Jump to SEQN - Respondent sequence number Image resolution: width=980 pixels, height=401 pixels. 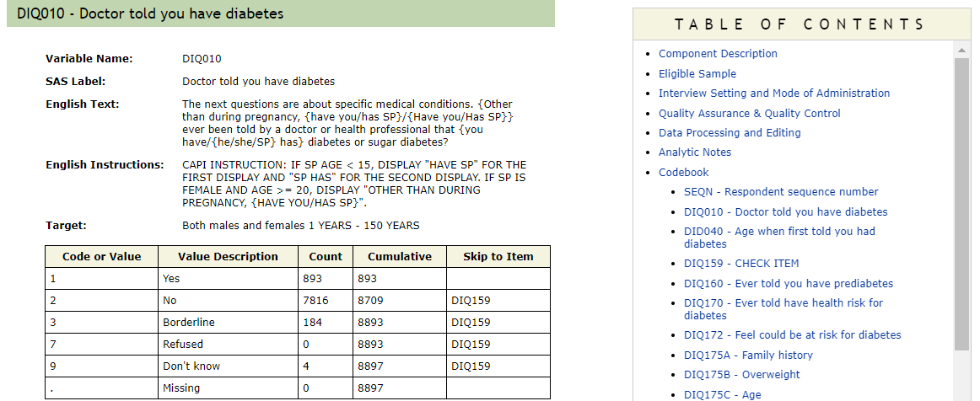pos(781,192)
